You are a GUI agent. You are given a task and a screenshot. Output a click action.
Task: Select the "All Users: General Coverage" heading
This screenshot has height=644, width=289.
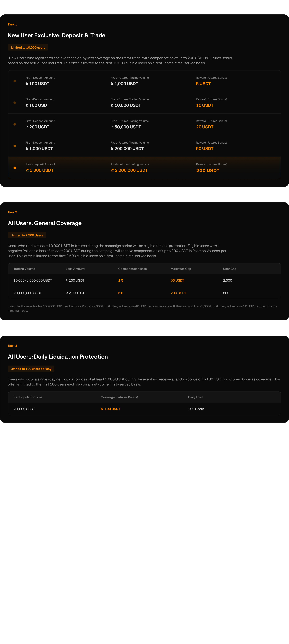[45, 223]
